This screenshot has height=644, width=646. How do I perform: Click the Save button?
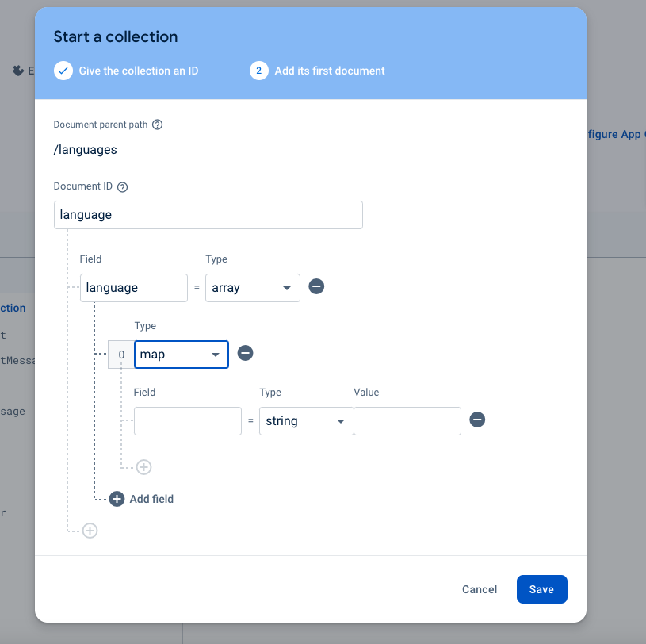click(x=541, y=589)
